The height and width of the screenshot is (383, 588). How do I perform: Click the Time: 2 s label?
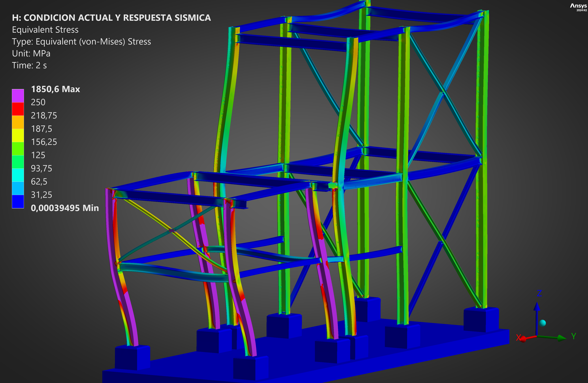(29, 65)
